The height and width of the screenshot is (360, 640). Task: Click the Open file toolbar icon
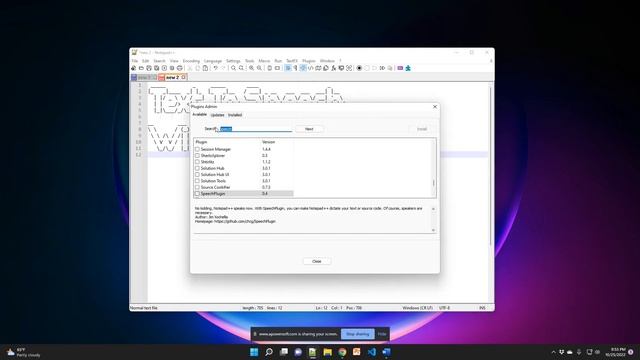(x=141, y=68)
